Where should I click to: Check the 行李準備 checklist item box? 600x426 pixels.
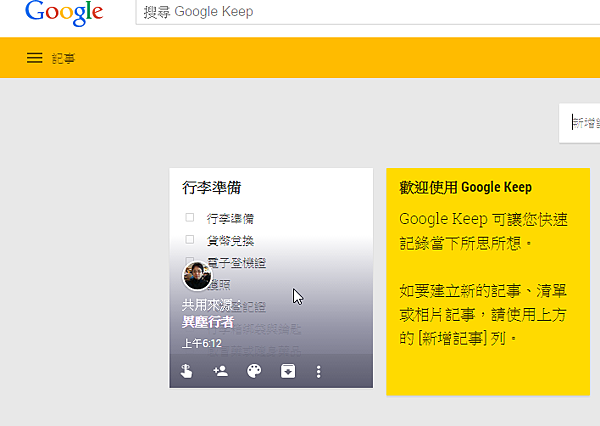pyautogui.click(x=189, y=217)
